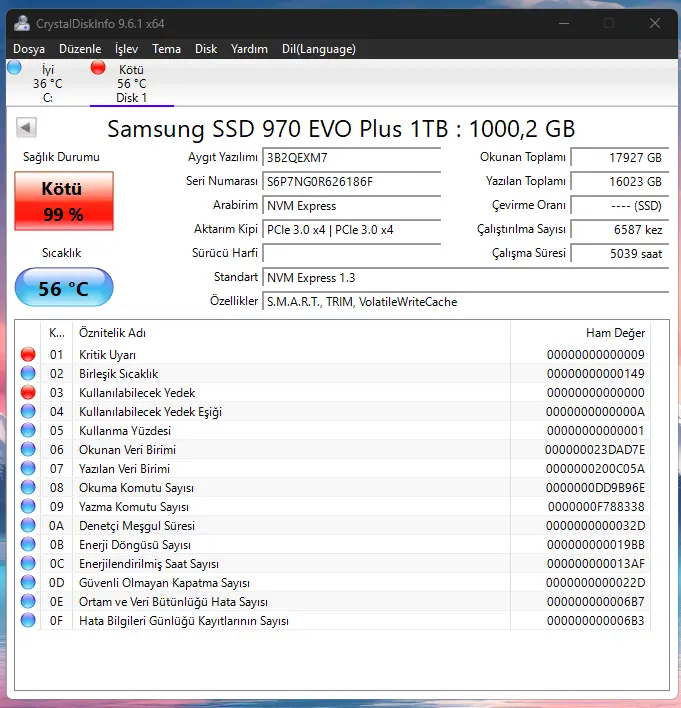
Task: Click the Okunan Toplamı value 17927 GB
Action: coord(620,158)
